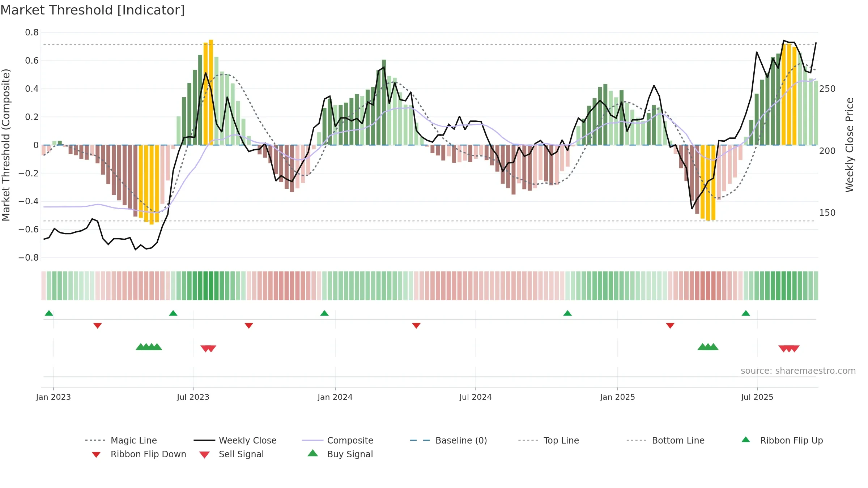Click the −0.8 y-axis tick label
868x488 pixels.
(29, 258)
